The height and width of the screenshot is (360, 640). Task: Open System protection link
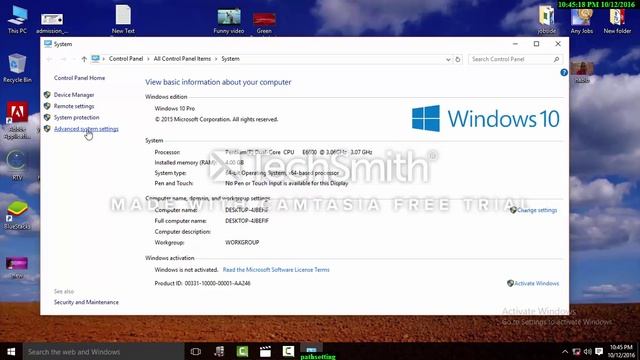pyautogui.click(x=76, y=118)
